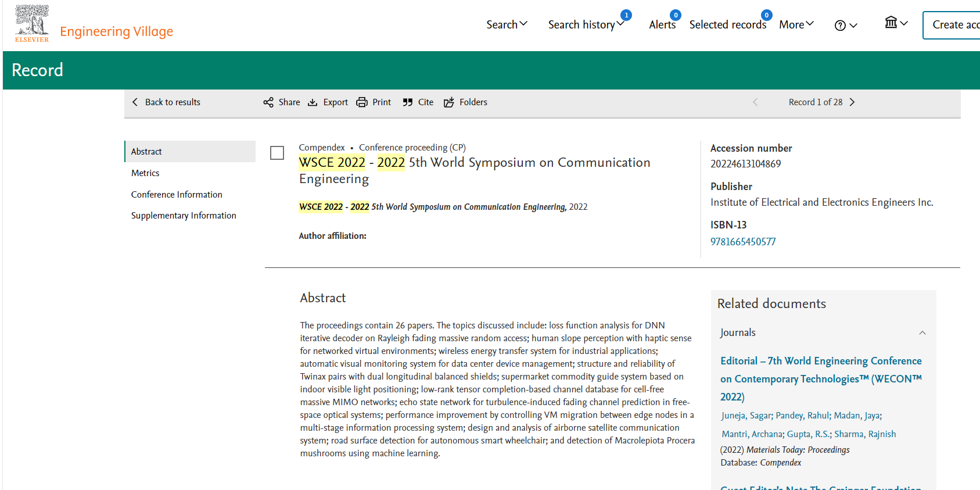
Task: Select the Abstract sidebar tab
Action: (x=190, y=151)
